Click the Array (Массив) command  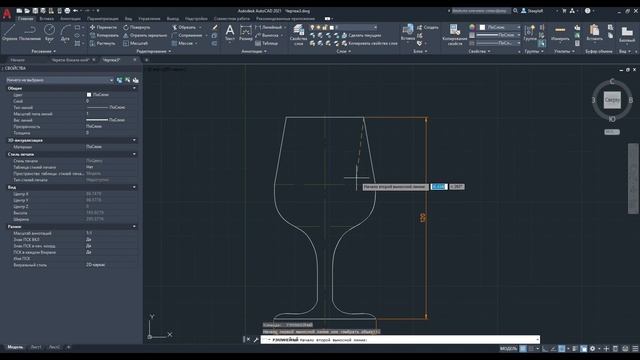click(182, 43)
